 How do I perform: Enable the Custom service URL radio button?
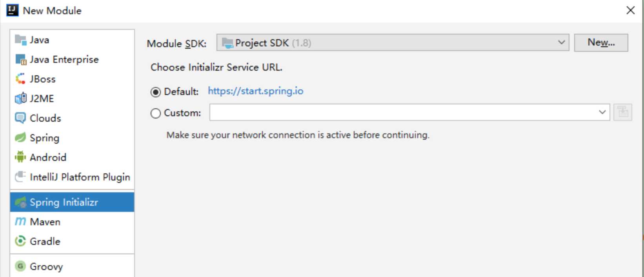click(x=156, y=113)
